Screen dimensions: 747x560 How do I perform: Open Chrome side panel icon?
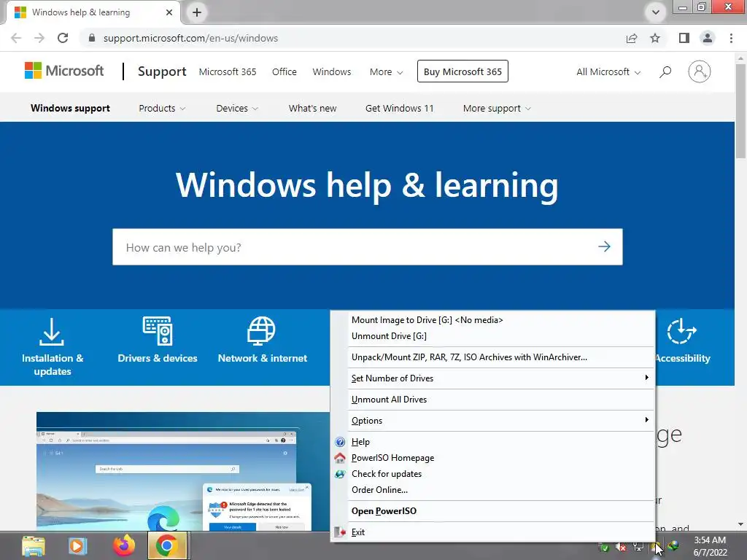coord(684,38)
